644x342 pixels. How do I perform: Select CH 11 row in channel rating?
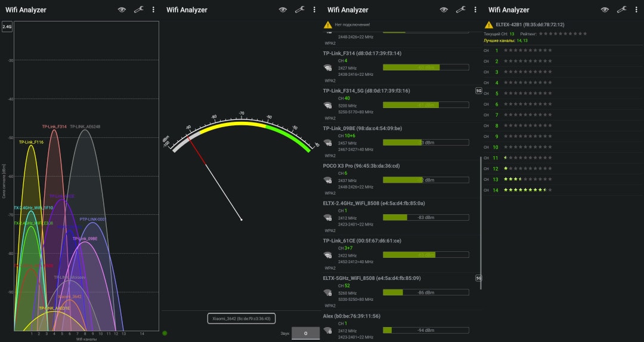563,158
